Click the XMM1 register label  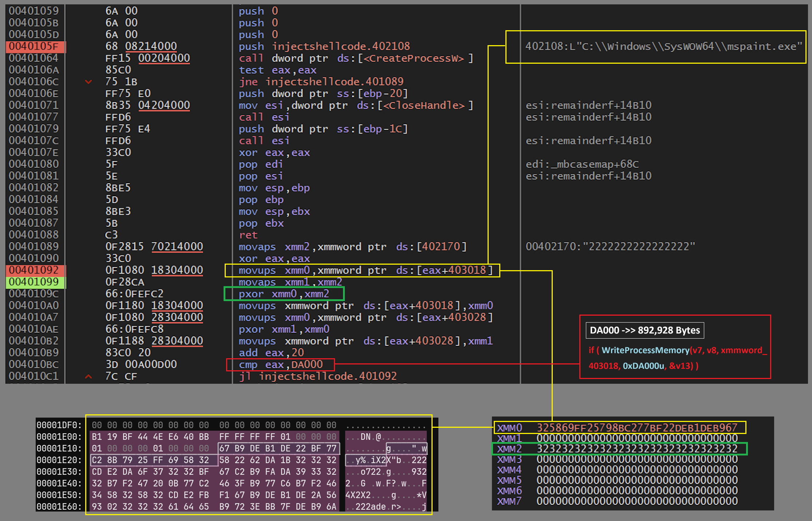pos(509,438)
